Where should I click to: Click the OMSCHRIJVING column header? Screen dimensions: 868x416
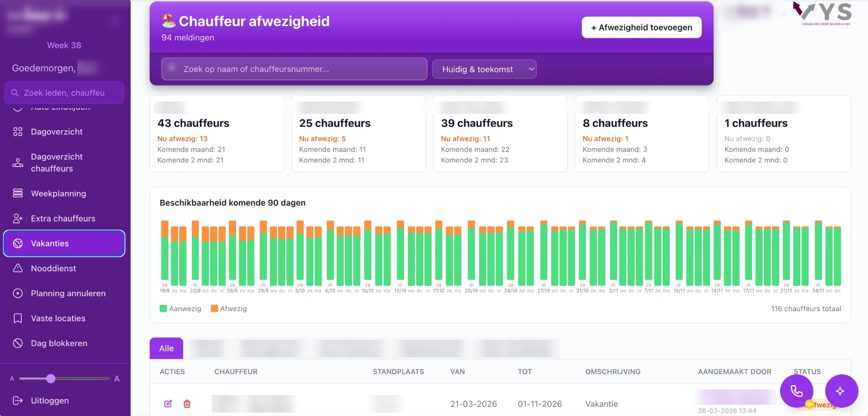tap(613, 372)
